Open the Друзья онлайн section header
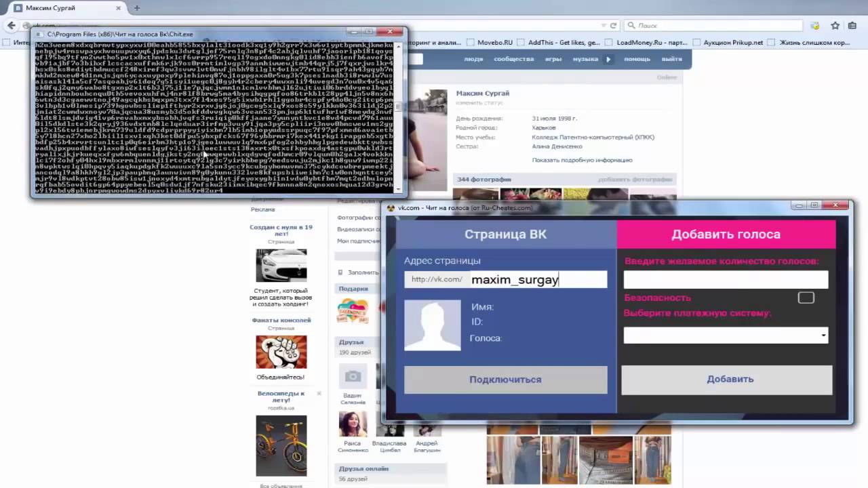This screenshot has height=488, width=868. click(364, 469)
